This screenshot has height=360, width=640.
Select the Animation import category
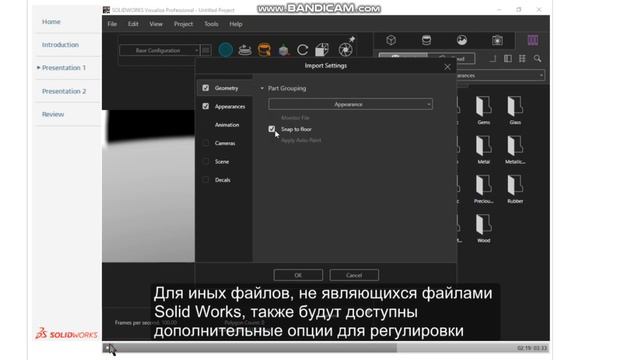[227, 125]
